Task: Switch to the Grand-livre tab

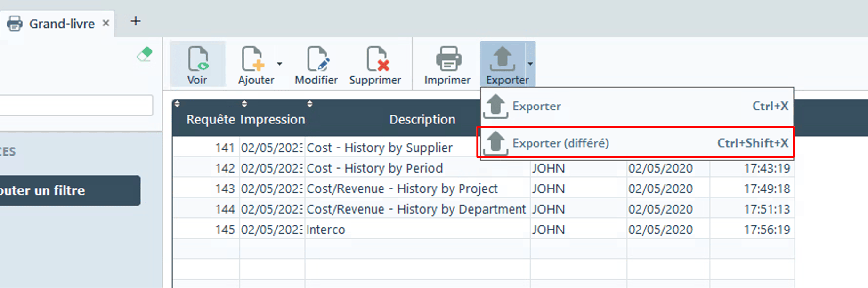Action: [61, 24]
